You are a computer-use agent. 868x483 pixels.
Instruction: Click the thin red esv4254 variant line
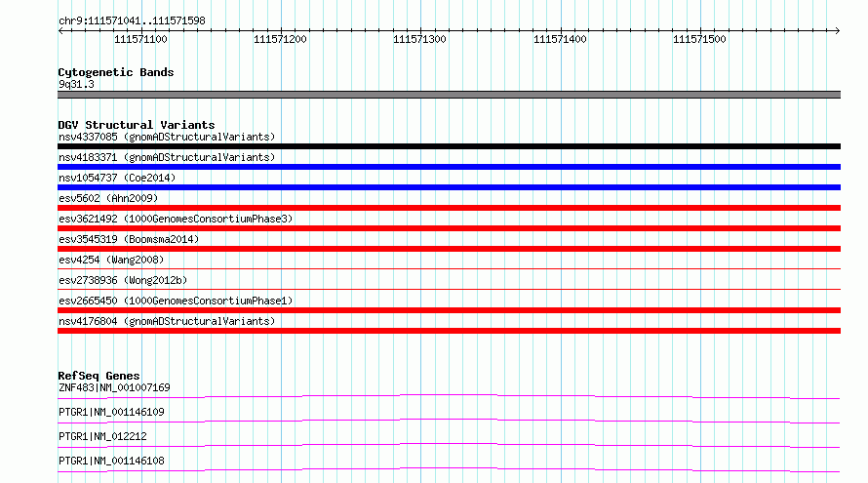tap(449, 268)
